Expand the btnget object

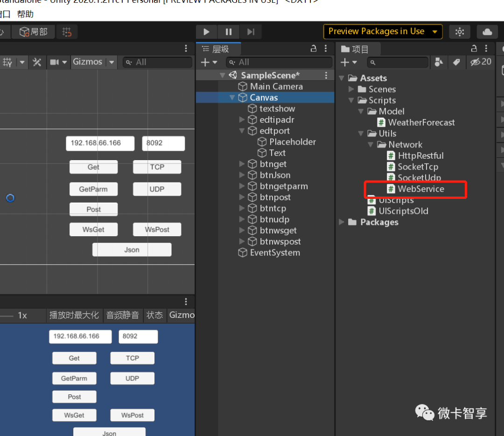242,164
